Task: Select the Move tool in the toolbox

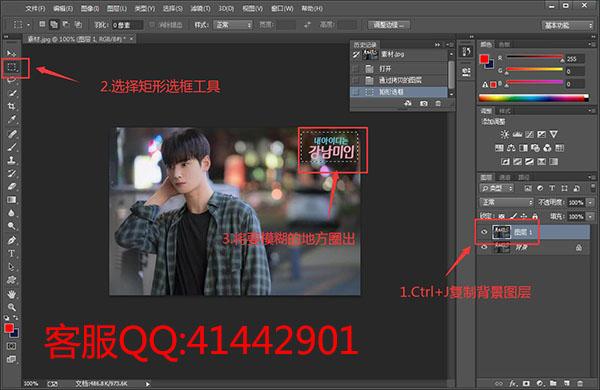Action: coord(11,53)
